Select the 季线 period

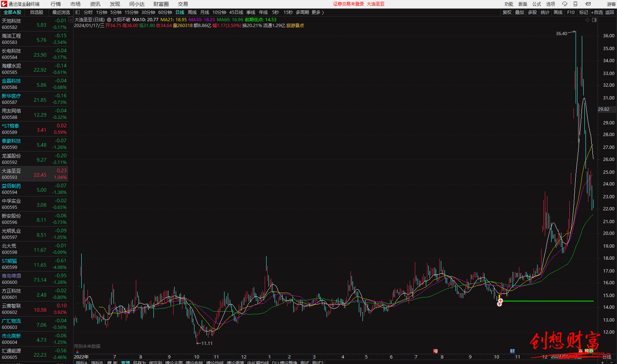251,12
